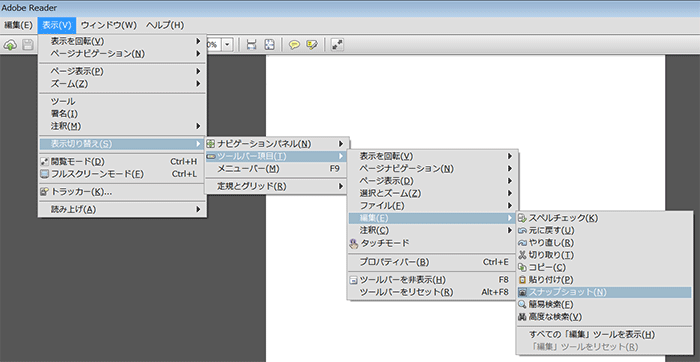Click the save floppy disk icon

pos(28,45)
